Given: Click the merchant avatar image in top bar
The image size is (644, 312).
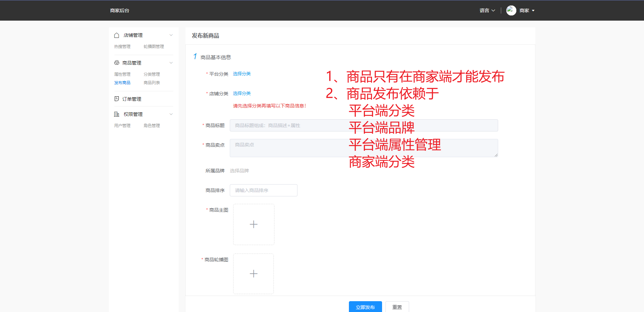Looking at the screenshot, I should click(x=511, y=10).
